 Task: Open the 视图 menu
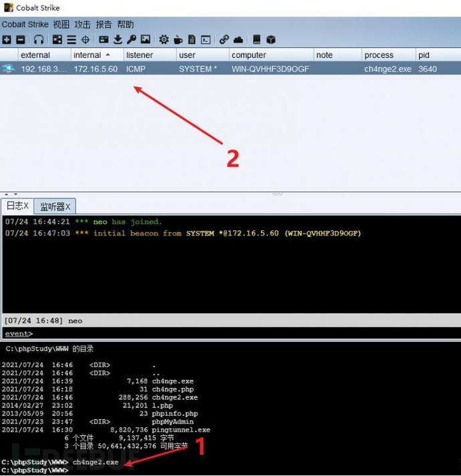pyautogui.click(x=61, y=24)
